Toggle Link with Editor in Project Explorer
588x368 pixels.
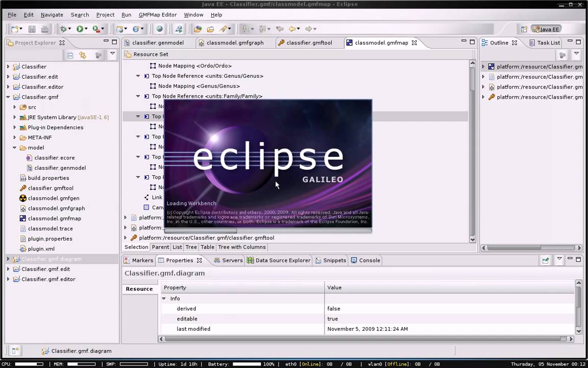(x=83, y=55)
